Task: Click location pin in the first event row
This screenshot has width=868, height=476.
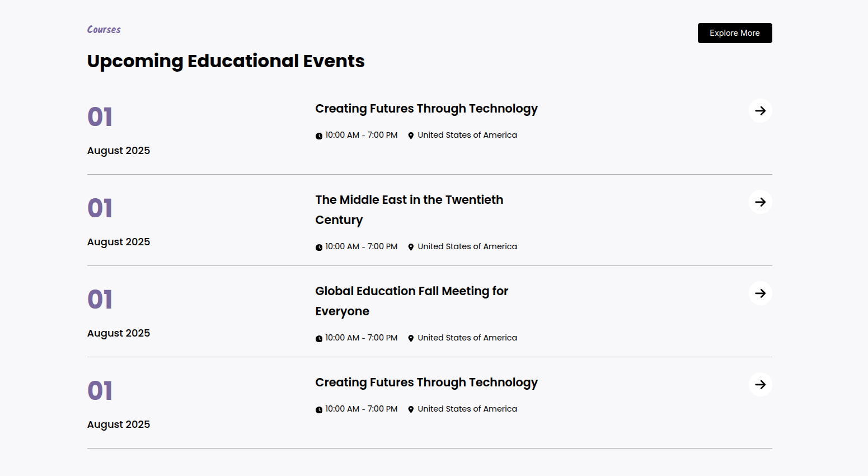Action: click(411, 136)
